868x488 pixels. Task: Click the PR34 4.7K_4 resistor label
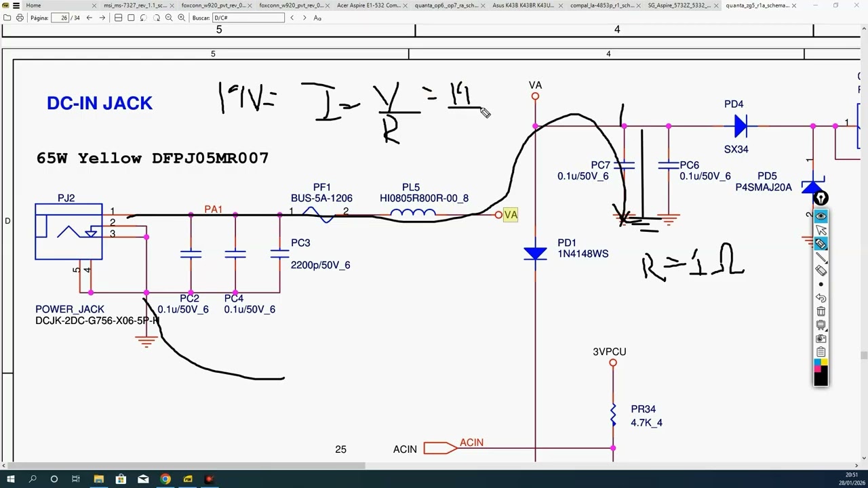coord(646,415)
